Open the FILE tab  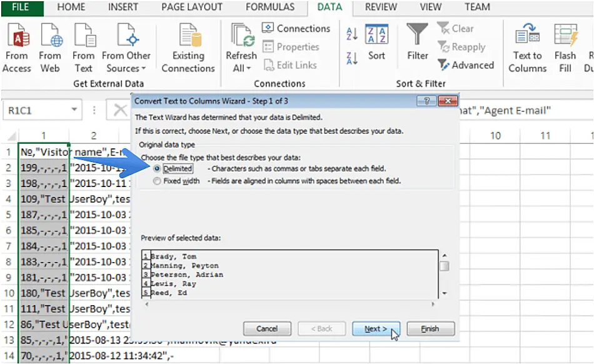coord(21,8)
